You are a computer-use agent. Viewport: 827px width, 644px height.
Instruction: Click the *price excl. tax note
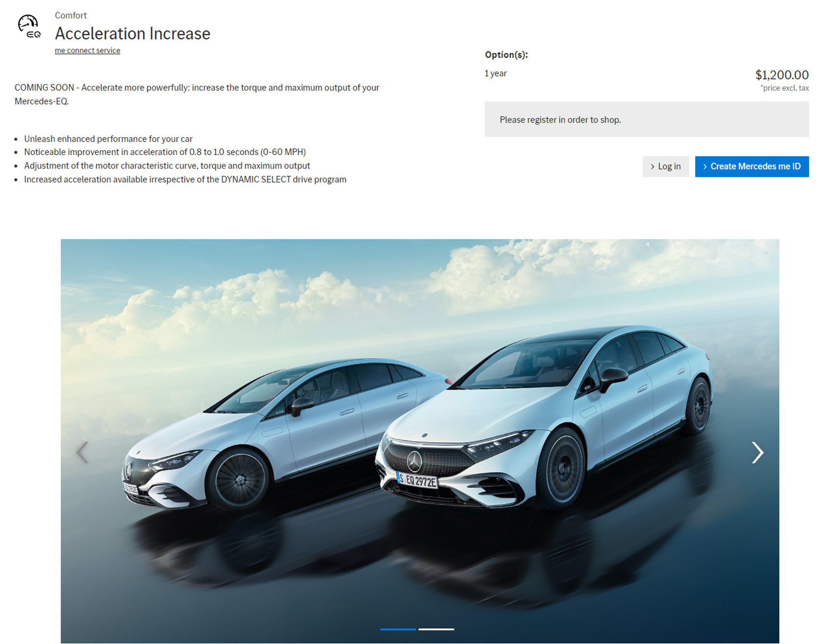pos(784,88)
